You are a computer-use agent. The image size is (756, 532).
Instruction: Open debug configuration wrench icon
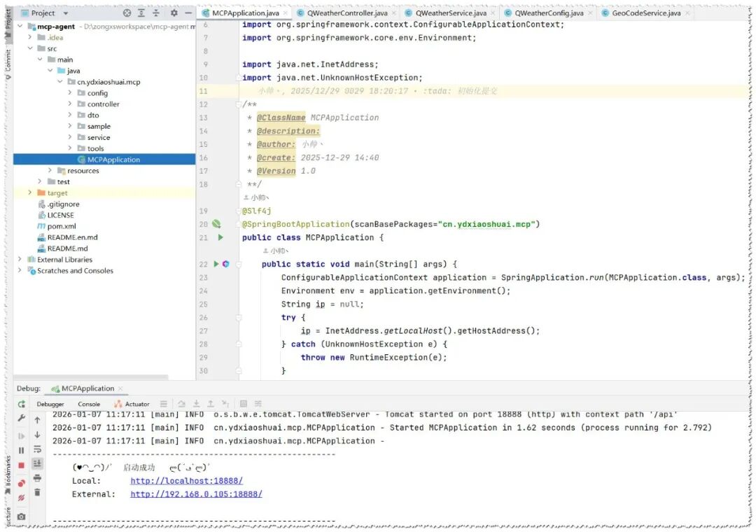[21, 418]
